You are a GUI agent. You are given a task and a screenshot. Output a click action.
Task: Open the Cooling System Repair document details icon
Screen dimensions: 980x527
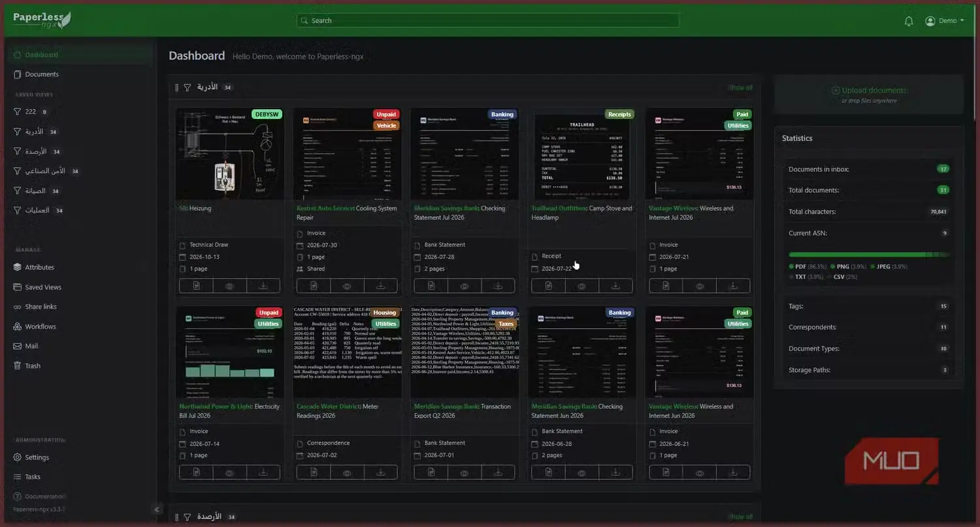[x=314, y=286]
